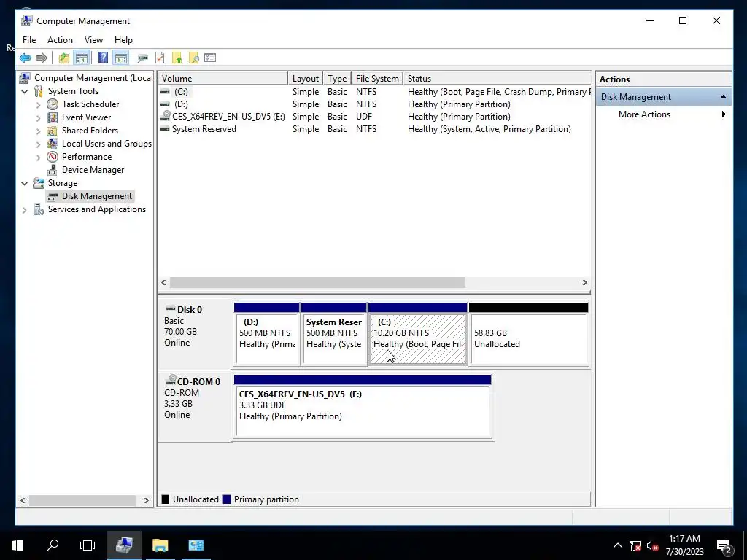Screen dimensions: 747x560
Task: Click the page with magnifier toolbar icon
Action: [194, 58]
